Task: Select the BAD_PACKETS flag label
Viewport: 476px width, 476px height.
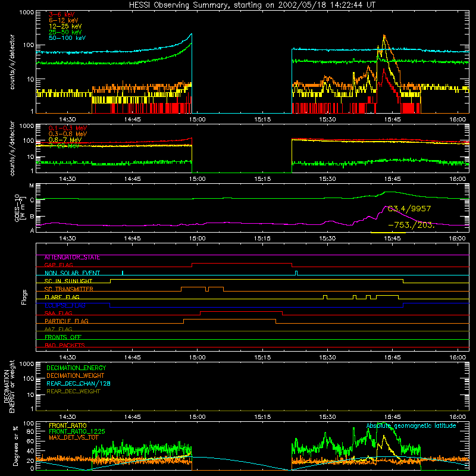Action: (65, 345)
